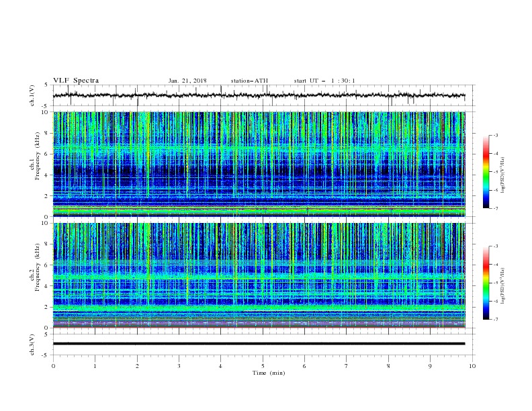532x411 pixels.
Task: Click the ch.1 spectrogram colorbar
Action: coord(486,172)
